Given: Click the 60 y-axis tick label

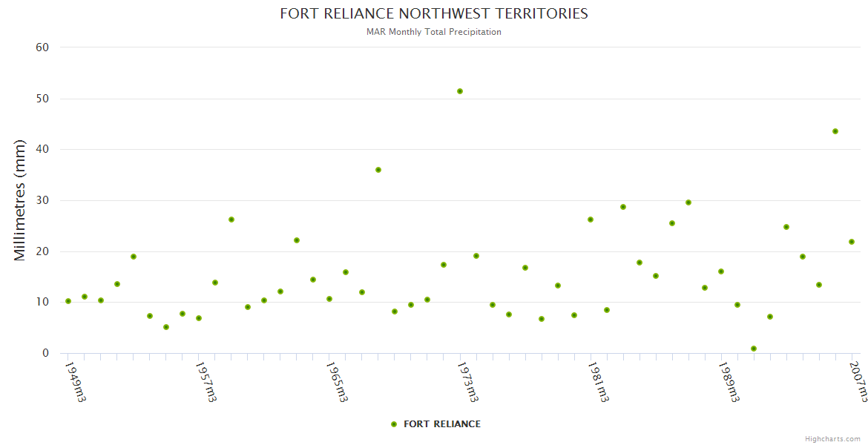Looking at the screenshot, I should tap(42, 47).
